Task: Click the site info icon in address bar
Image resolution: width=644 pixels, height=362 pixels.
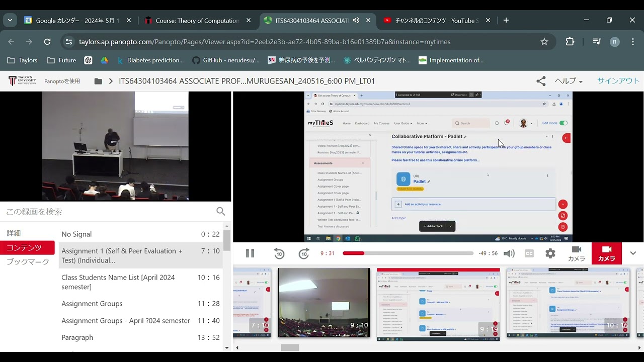Action: (69, 42)
